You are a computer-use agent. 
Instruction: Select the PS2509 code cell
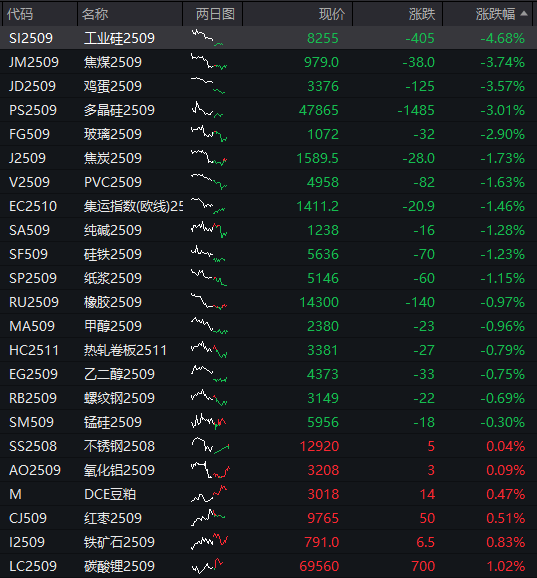(33, 110)
